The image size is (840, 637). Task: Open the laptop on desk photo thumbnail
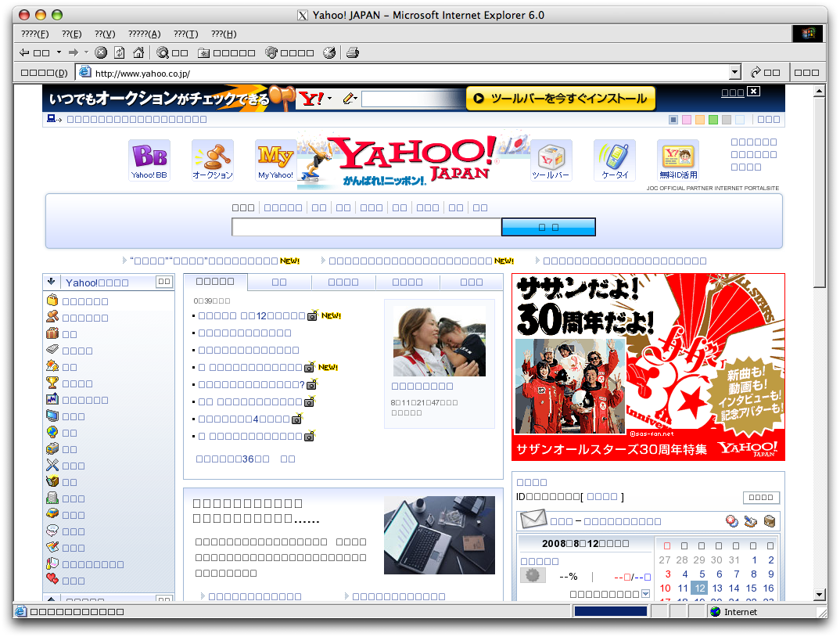(x=440, y=535)
